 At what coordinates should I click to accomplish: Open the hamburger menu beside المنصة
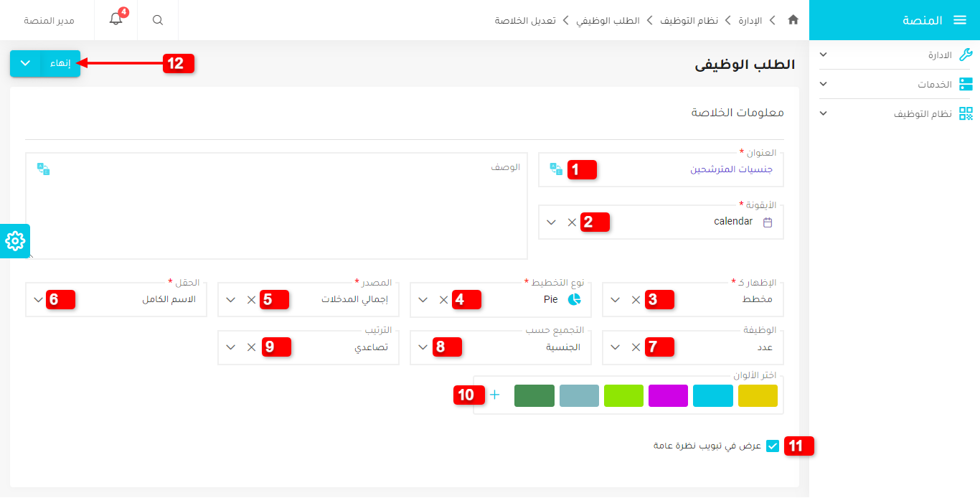pyautogui.click(x=961, y=19)
